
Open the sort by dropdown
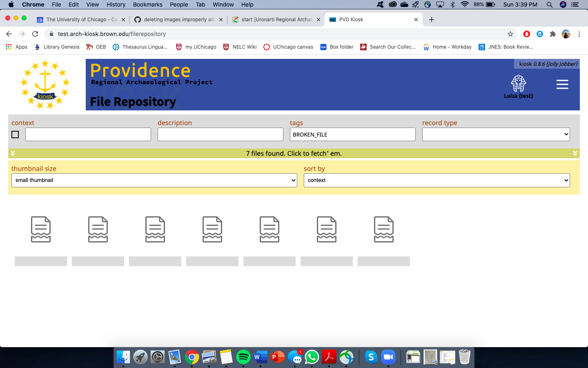(437, 180)
